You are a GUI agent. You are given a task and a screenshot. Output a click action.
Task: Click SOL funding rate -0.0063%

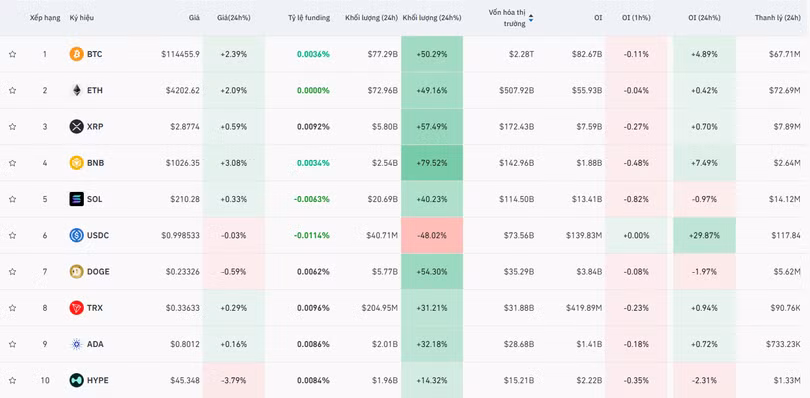point(312,199)
